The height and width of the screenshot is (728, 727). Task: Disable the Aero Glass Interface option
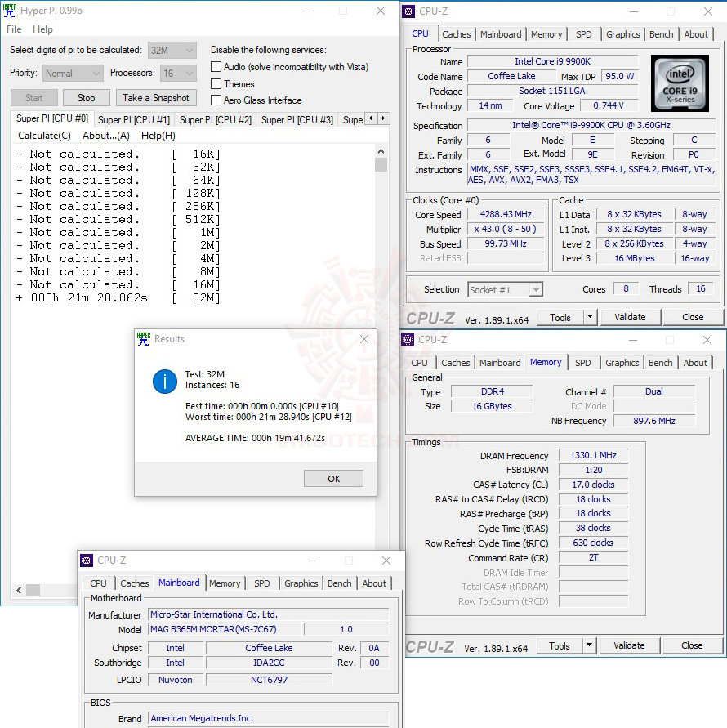[216, 100]
